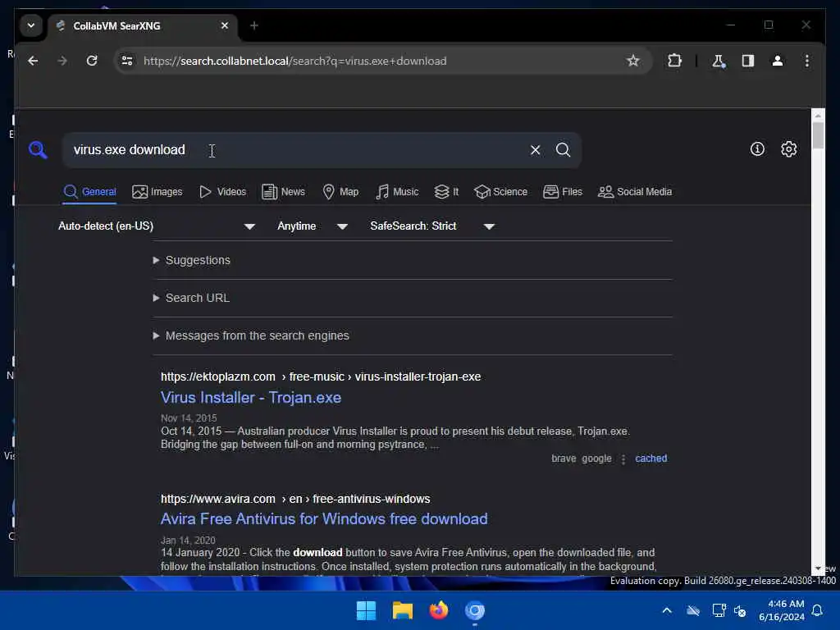Click the page vertical scrollbar thumb
Viewport: 840px width, 630px height.
tap(818, 135)
